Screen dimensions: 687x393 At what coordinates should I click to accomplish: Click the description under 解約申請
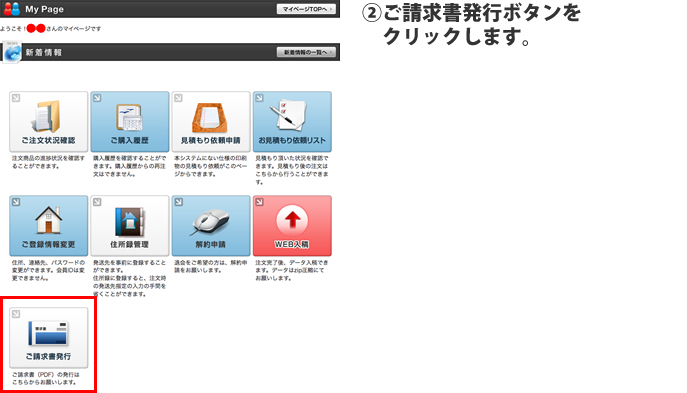211,266
